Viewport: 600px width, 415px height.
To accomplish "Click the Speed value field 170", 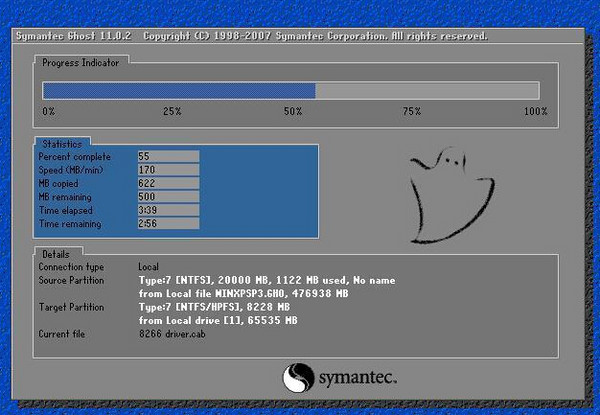I will tap(168, 169).
